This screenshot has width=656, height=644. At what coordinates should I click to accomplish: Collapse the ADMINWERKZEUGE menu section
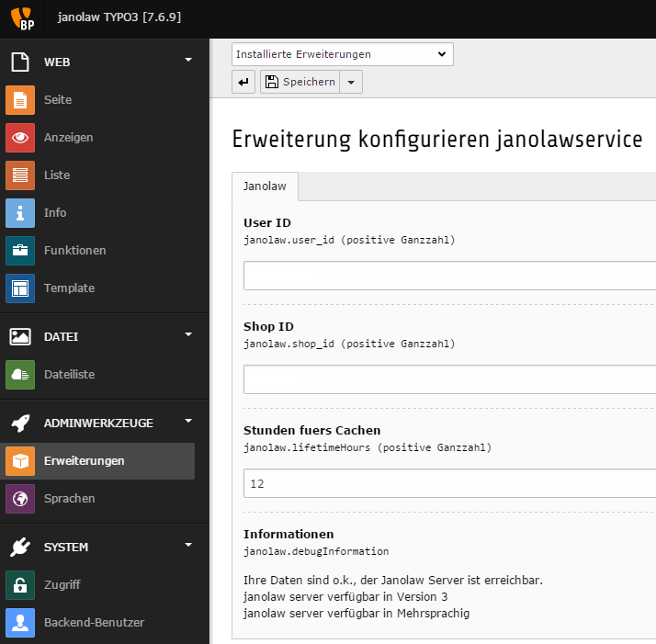pos(188,421)
